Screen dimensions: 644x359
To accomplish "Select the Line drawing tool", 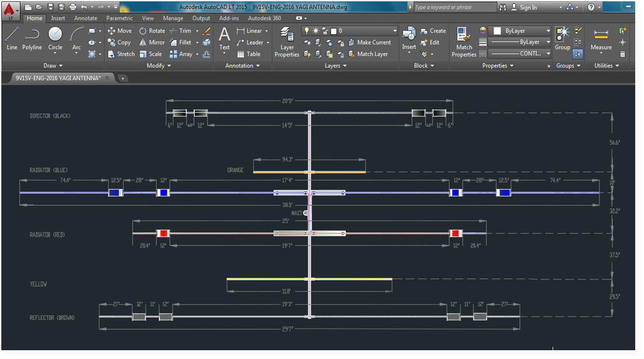I will click(12, 38).
